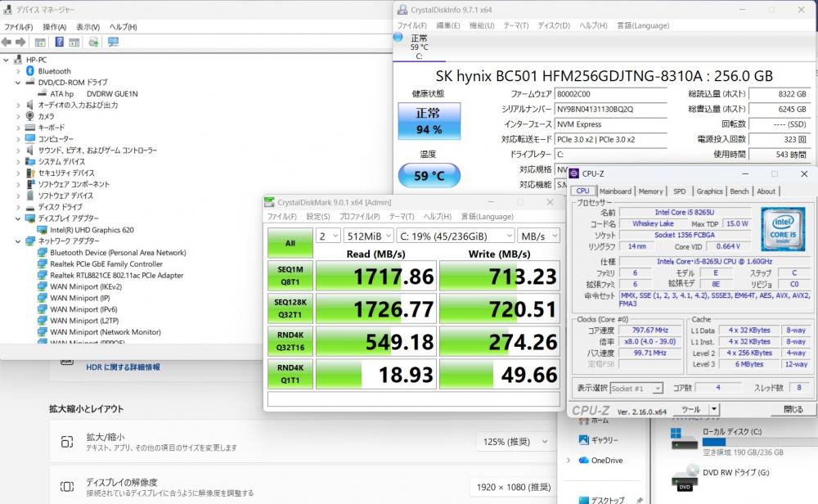Click the scan hardware monitor icon in Device Manager toolbar
Image resolution: width=818 pixels, height=504 pixels.
[113, 43]
